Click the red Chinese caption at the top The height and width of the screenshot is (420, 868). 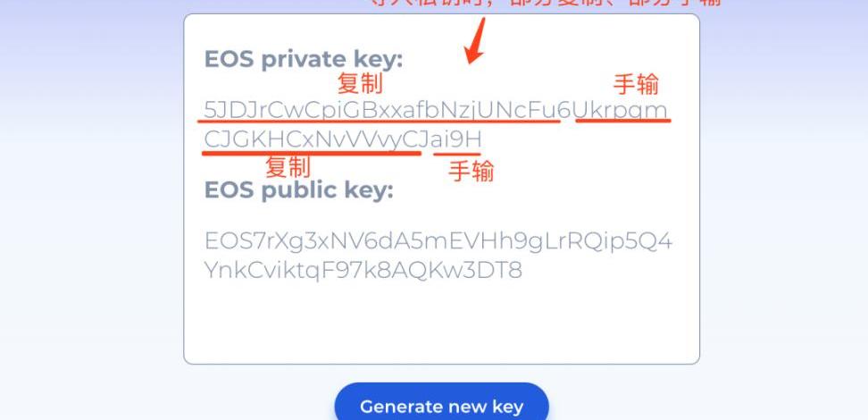click(546, 3)
